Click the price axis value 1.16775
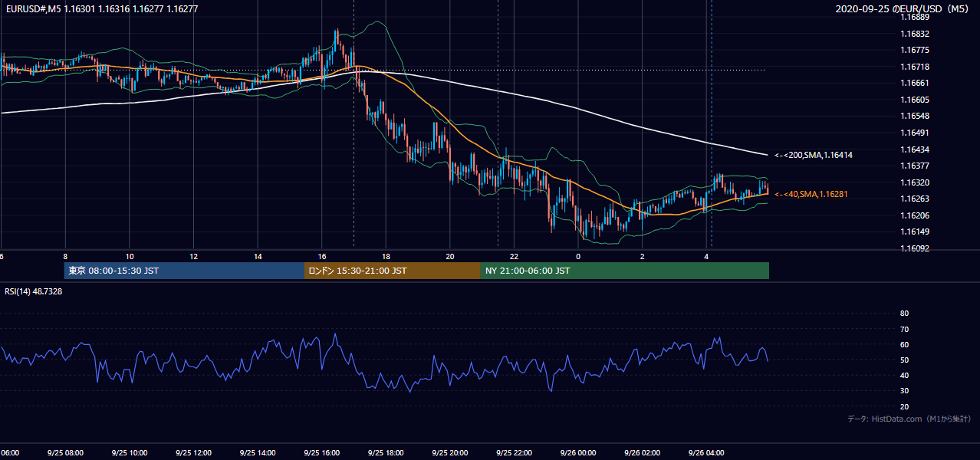This screenshot has height=460, width=980. click(x=914, y=50)
